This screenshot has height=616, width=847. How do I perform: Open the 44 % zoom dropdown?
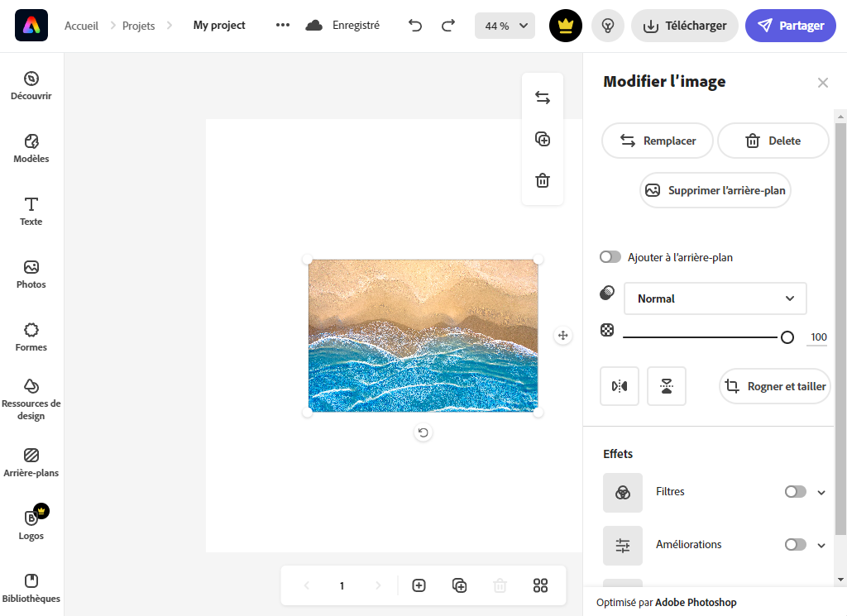(505, 26)
